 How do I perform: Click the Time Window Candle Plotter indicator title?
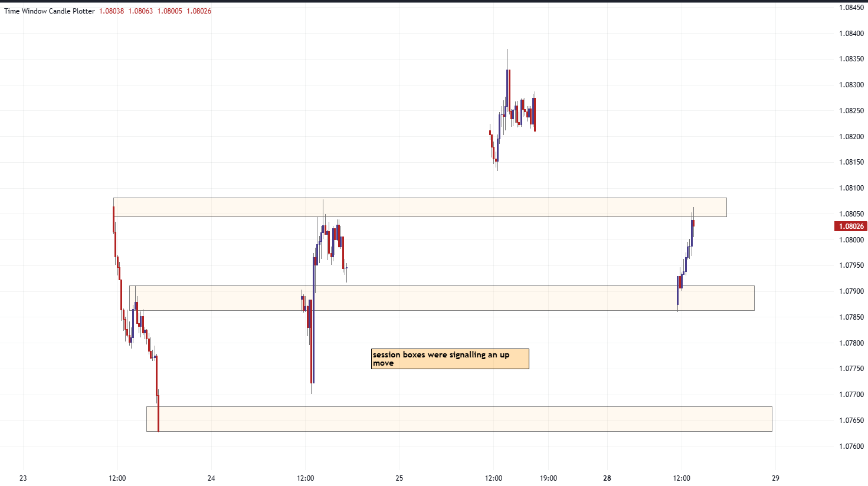[x=50, y=11]
